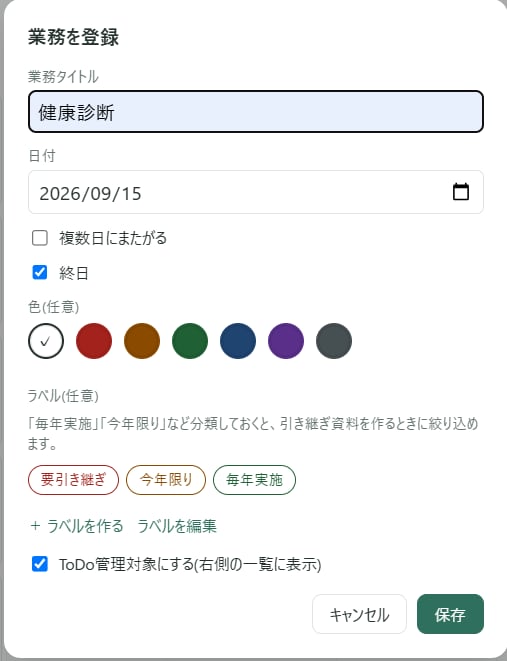Focus the 業務タイトル text field

pyautogui.click(x=256, y=112)
